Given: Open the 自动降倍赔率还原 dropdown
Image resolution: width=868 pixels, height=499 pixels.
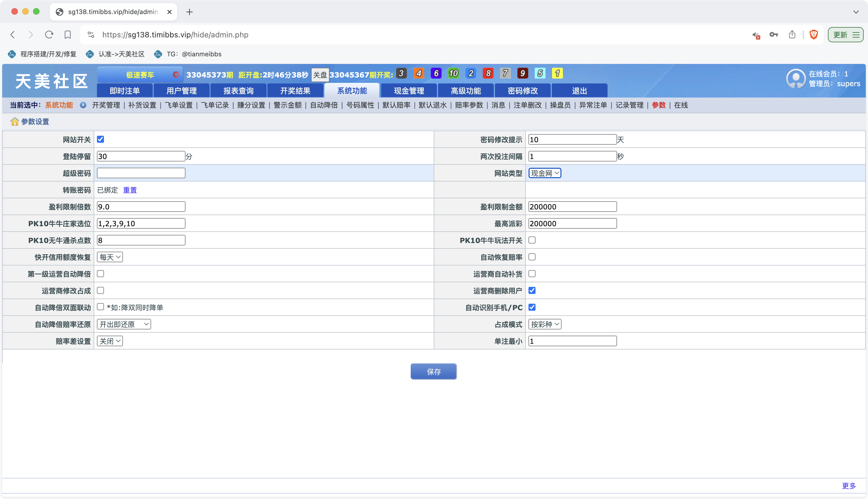Looking at the screenshot, I should coord(124,324).
